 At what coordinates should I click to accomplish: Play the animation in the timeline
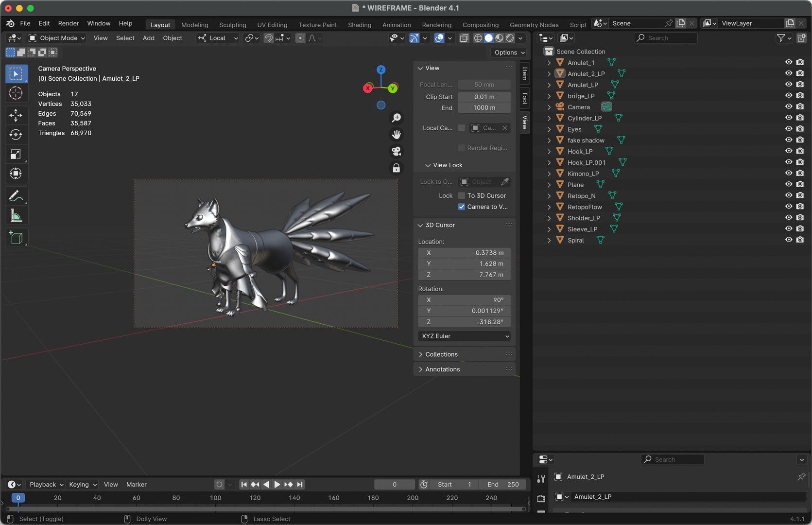pos(277,484)
